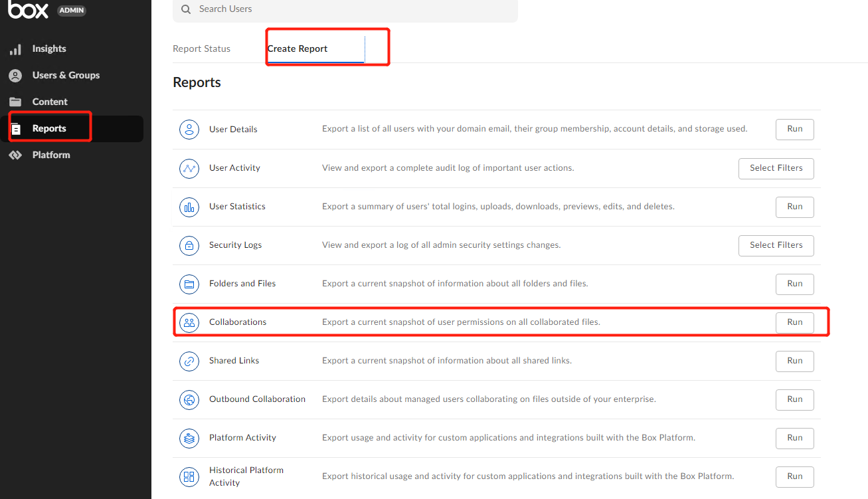This screenshot has height=499, width=868.
Task: Run the Shared Links report
Action: click(x=795, y=361)
